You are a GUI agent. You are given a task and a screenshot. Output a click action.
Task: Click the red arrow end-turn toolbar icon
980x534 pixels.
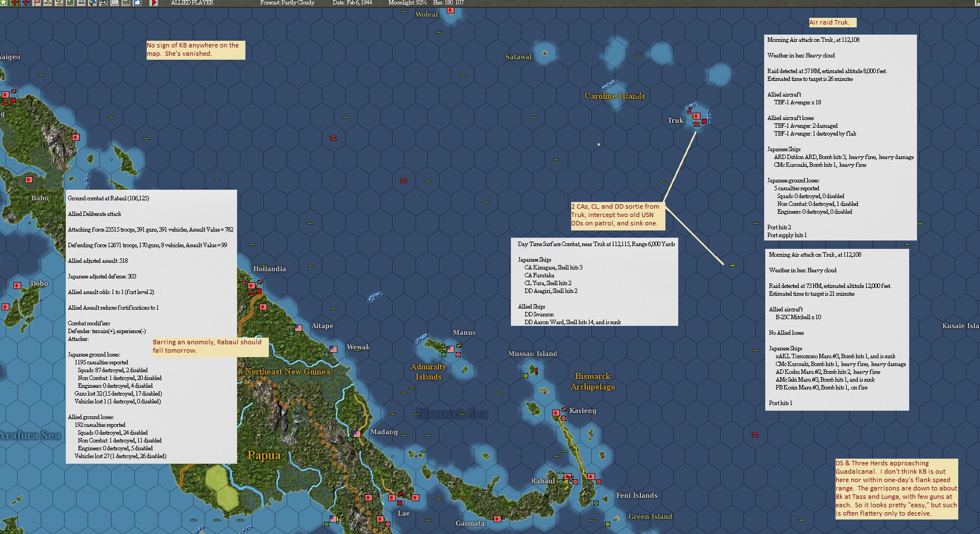(x=154, y=3)
